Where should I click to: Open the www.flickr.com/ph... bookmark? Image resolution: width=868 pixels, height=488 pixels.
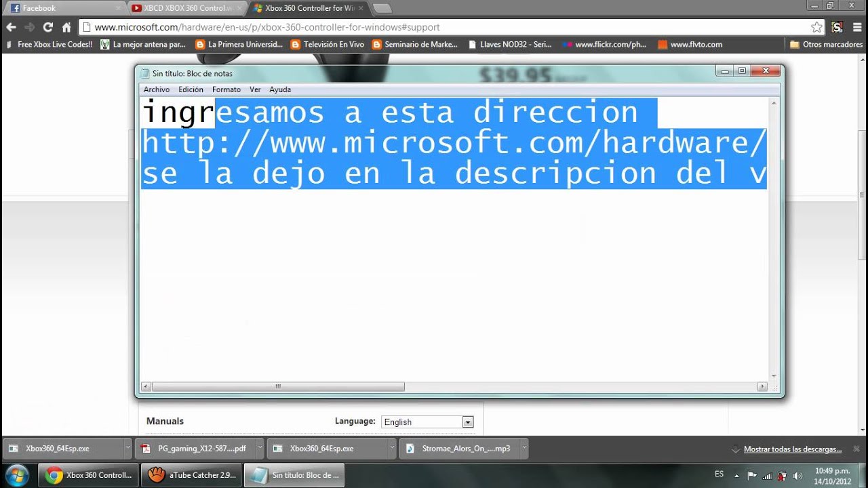click(605, 44)
